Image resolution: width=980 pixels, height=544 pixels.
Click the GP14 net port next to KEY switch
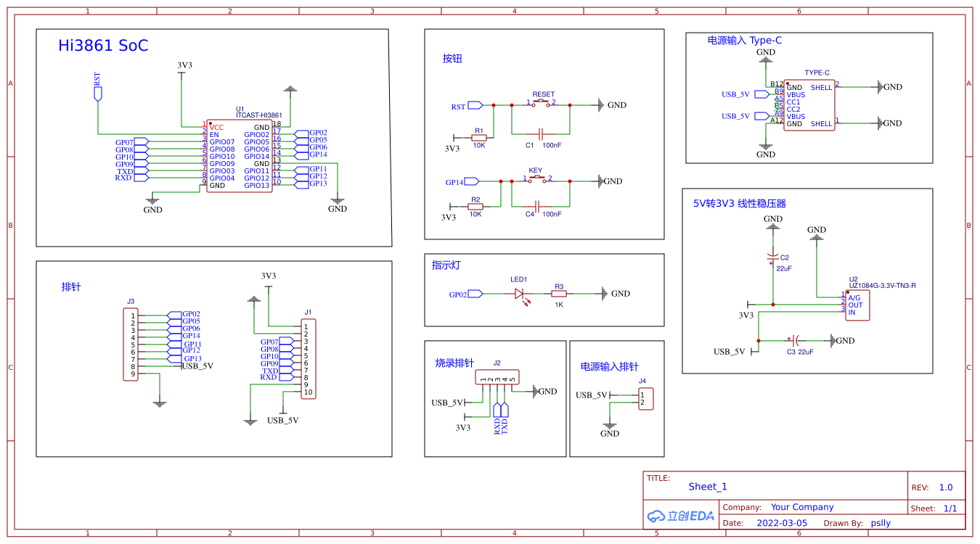(462, 181)
